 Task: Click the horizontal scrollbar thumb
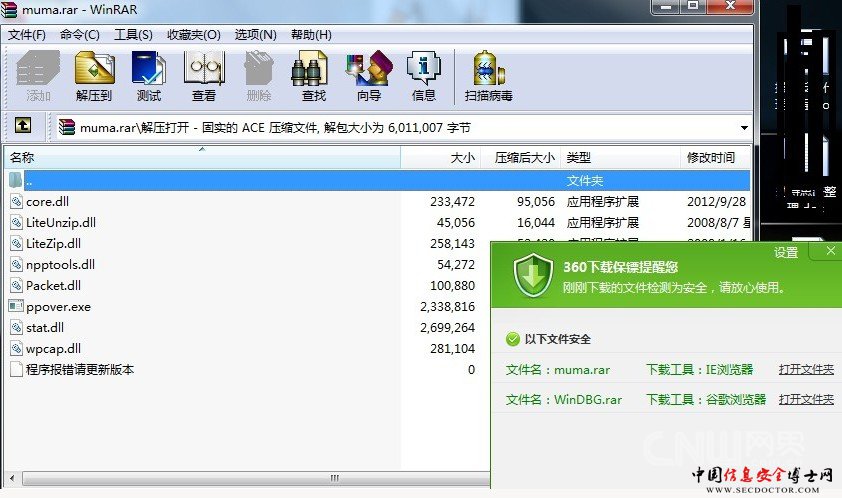[256, 478]
